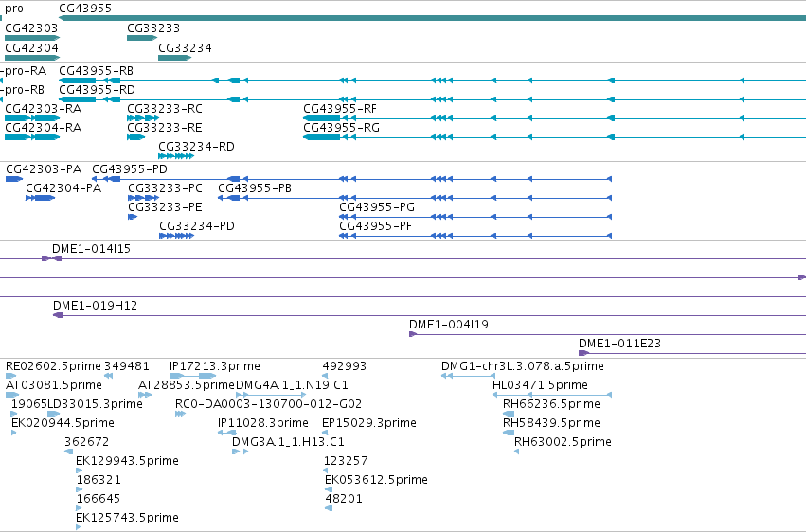
Task: Click the RH63002.5prime EST label
Action: (x=563, y=442)
